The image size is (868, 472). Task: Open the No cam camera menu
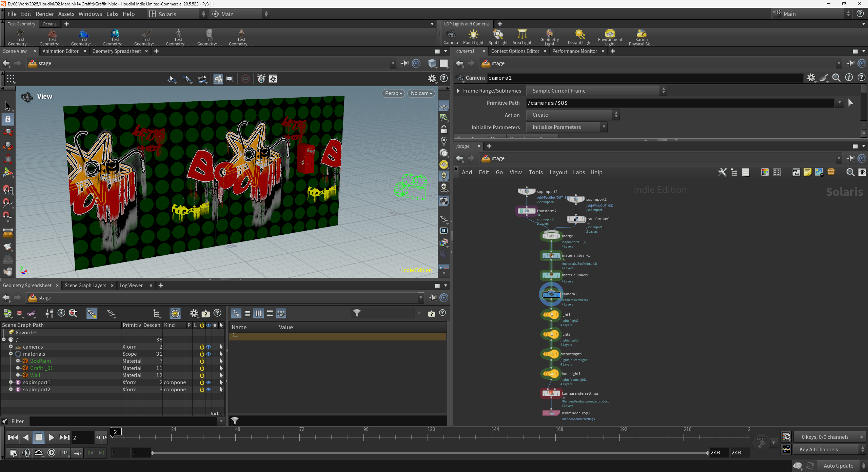click(x=421, y=93)
